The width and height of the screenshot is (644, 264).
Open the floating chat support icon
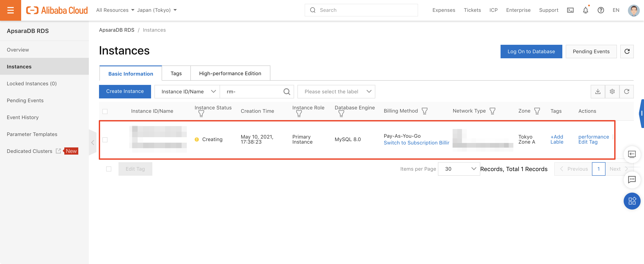pyautogui.click(x=632, y=179)
